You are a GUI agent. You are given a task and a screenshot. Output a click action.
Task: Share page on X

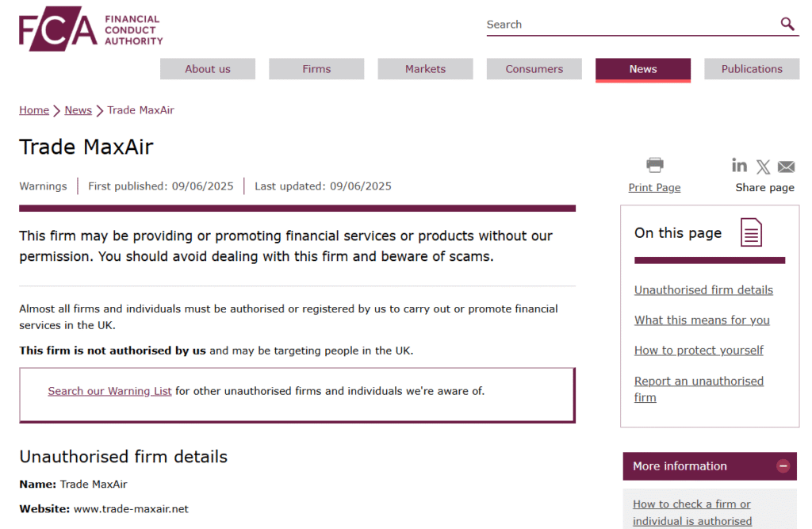point(763,167)
